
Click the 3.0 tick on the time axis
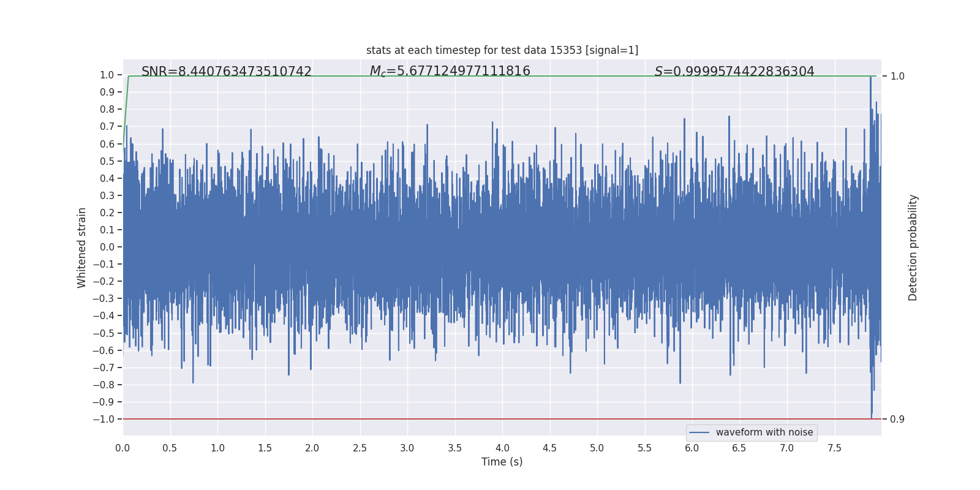pyautogui.click(x=407, y=448)
